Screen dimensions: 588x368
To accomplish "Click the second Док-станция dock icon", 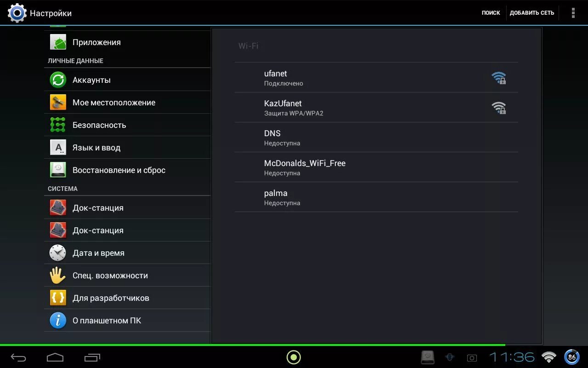I will click(58, 230).
